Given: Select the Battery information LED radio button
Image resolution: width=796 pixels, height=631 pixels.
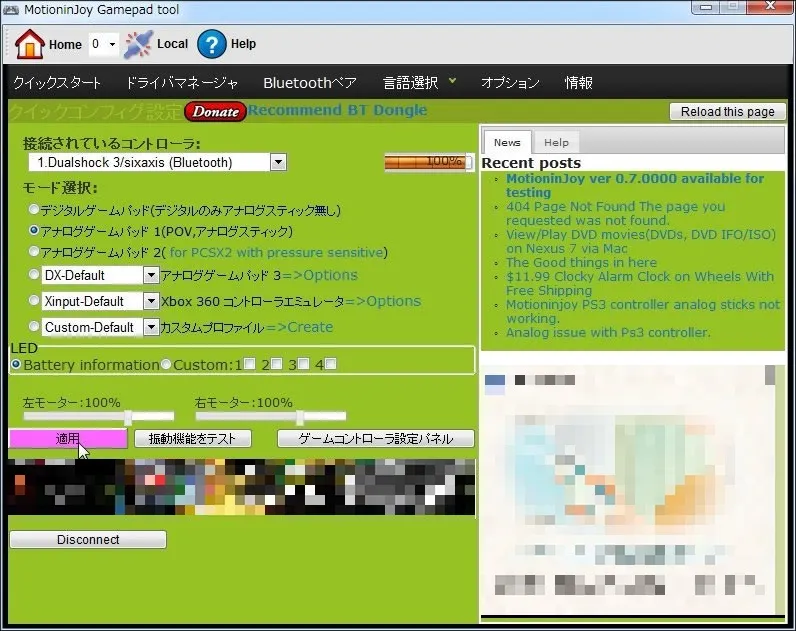Looking at the screenshot, I should pos(16,364).
